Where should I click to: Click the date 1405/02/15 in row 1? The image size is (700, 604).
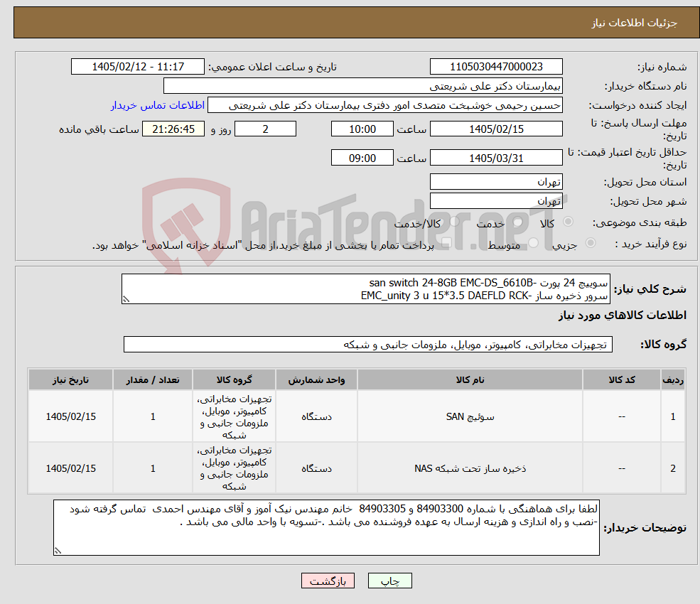tap(70, 416)
